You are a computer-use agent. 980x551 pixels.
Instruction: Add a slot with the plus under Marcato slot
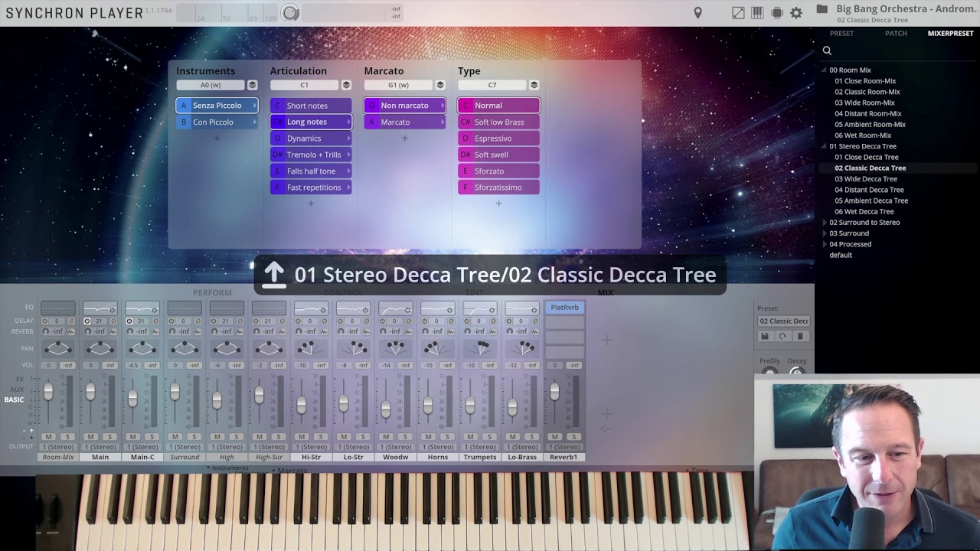tap(404, 139)
